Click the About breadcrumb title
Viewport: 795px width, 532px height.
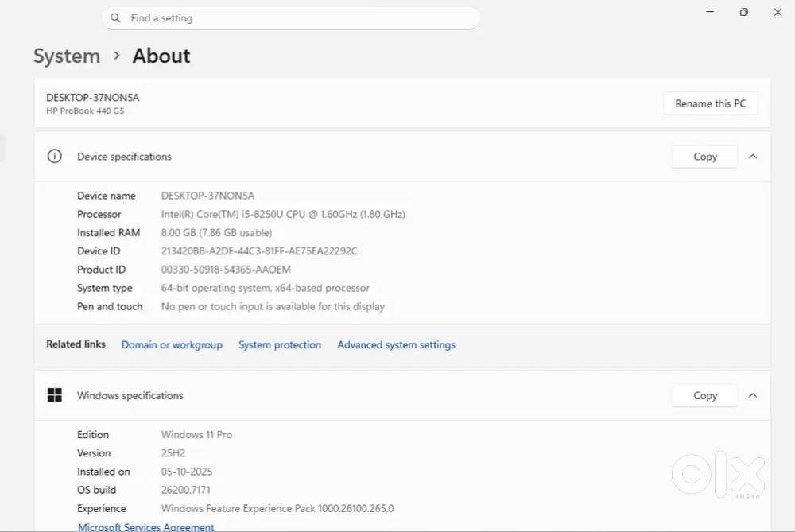click(161, 56)
